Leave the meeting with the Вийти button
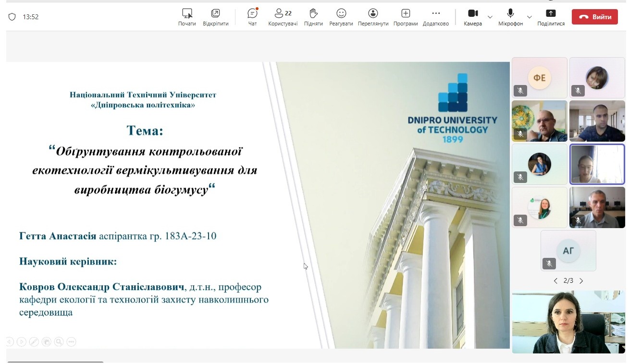This screenshot has height=364, width=628. [594, 17]
